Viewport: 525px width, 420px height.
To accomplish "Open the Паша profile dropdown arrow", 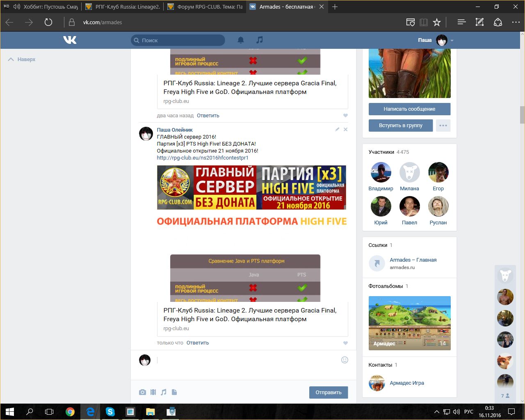I will pyautogui.click(x=452, y=41).
